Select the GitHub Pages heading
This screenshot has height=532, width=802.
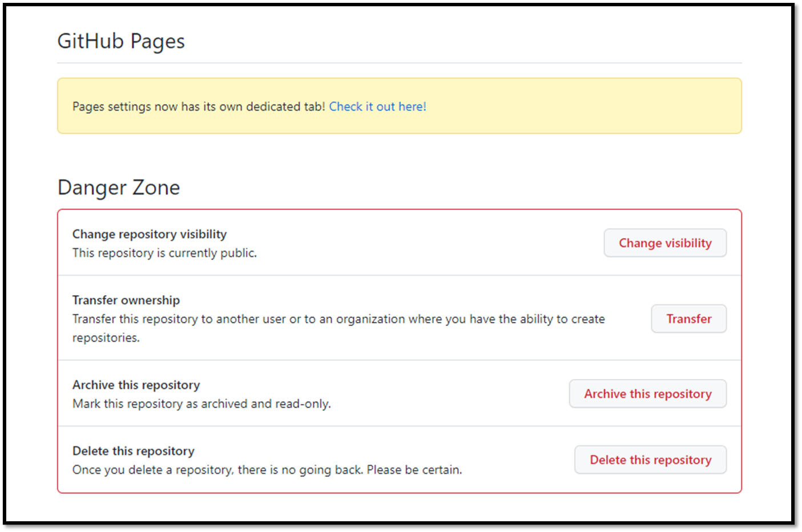coord(121,42)
